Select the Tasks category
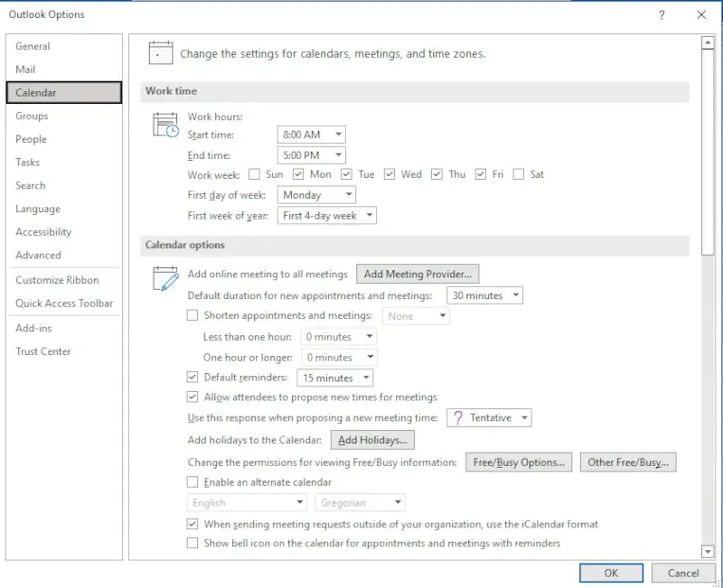This screenshot has width=723, height=588. pos(64,163)
